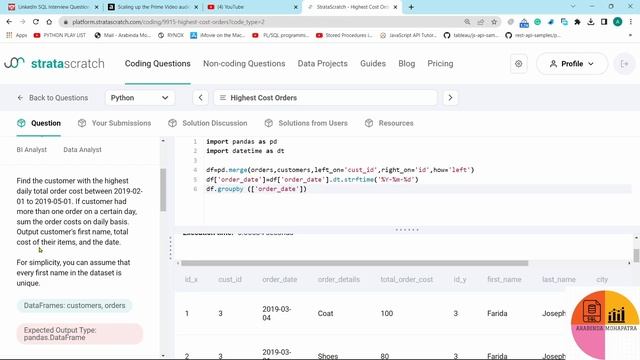Open the Apps shortcut in bookmarks bar
Image resolution: width=640 pixels, height=360 pixels.
tap(17, 35)
